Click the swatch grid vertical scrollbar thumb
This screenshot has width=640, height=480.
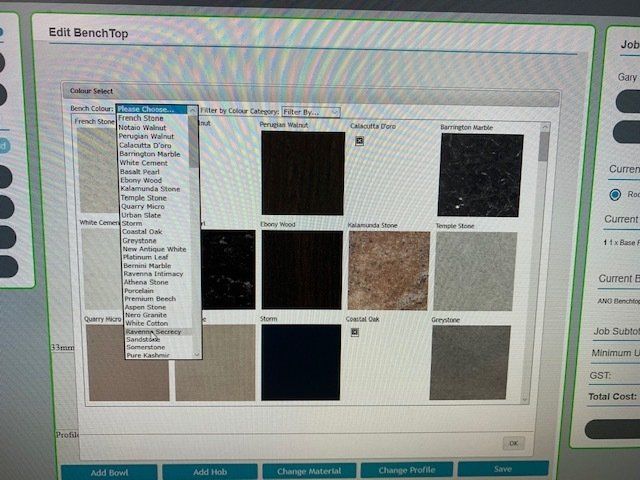(543, 146)
